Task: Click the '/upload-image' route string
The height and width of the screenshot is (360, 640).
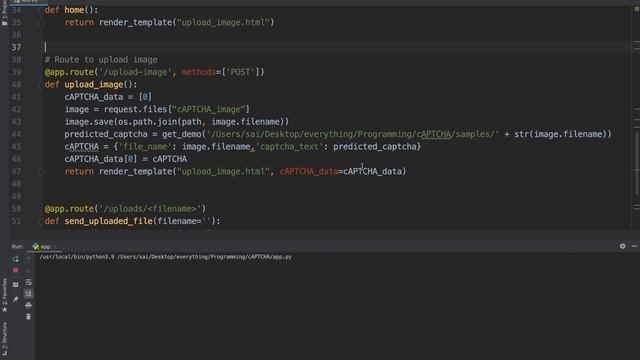Action: coord(136,72)
